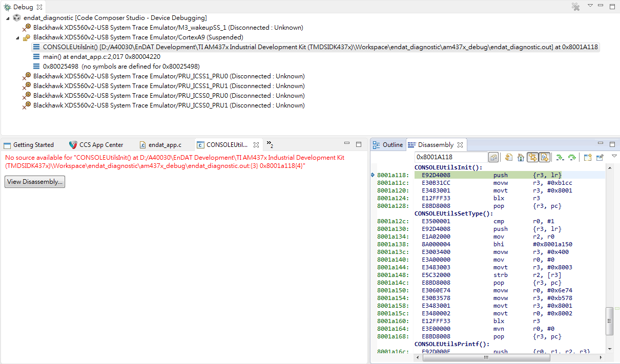Select the PRU_ICSS0_PRU0 core entry

point(169,96)
